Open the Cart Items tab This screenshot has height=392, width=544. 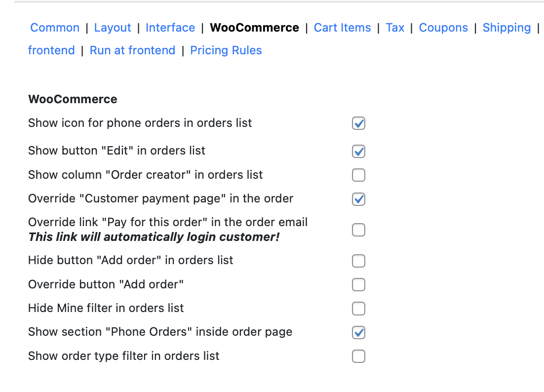pyautogui.click(x=342, y=28)
